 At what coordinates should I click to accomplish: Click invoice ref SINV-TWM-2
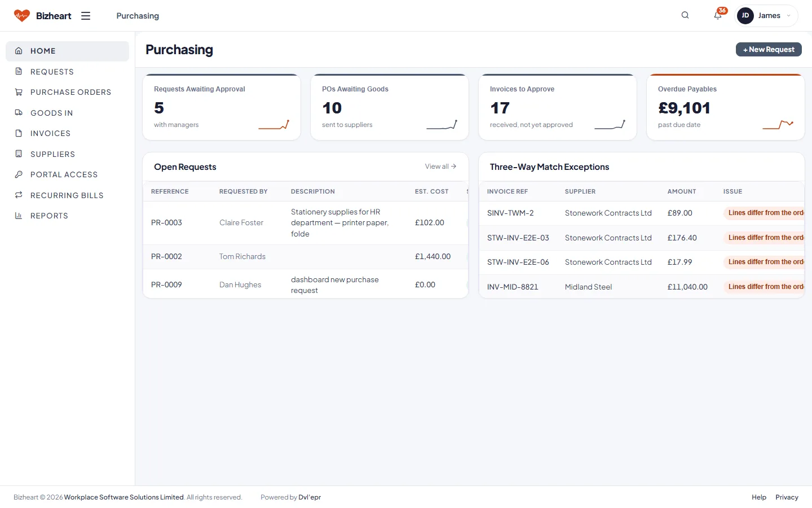[x=510, y=213]
